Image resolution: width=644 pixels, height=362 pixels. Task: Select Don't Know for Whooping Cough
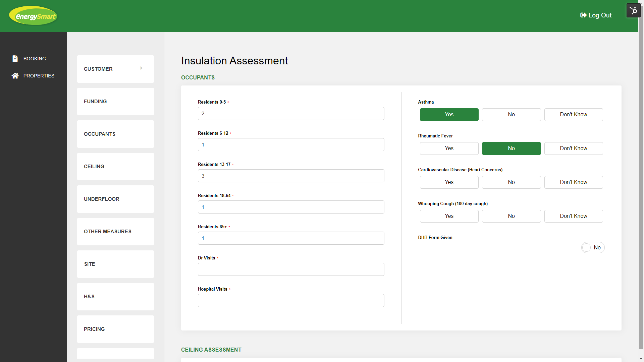[x=573, y=216]
